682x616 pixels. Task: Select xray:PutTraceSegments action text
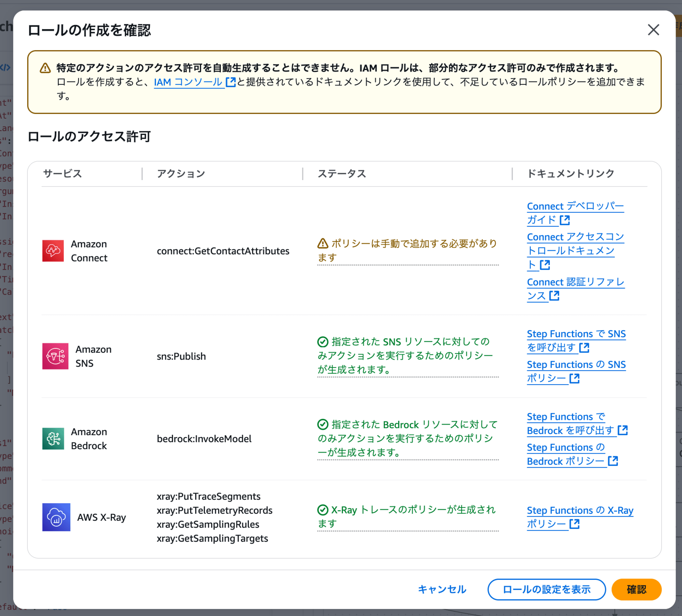[x=209, y=497]
